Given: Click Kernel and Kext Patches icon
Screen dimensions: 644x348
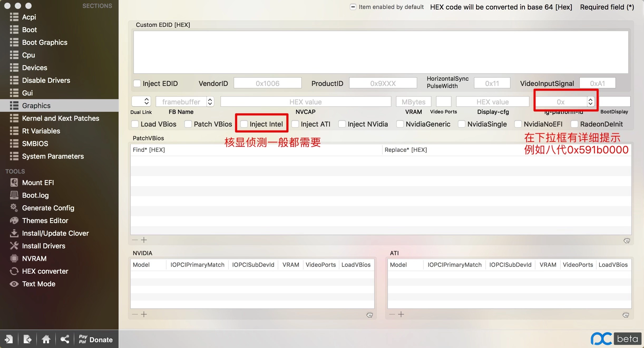Looking at the screenshot, I should pos(14,118).
